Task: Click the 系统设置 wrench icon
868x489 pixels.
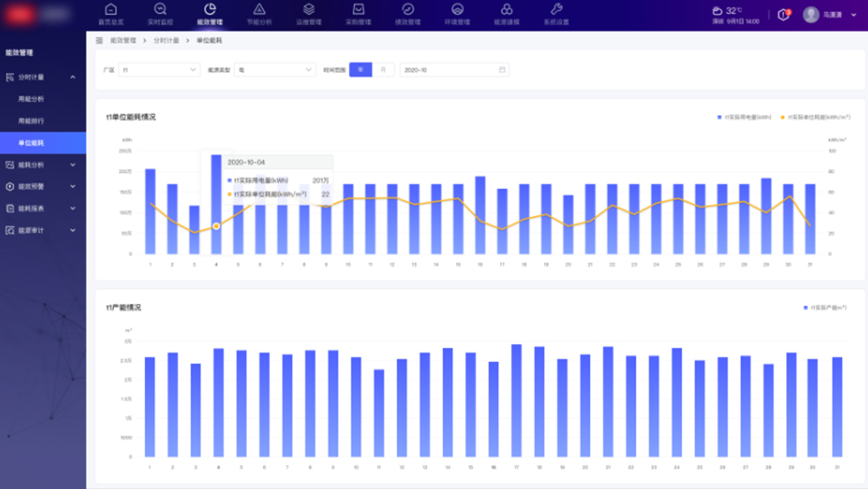Action: [x=556, y=10]
